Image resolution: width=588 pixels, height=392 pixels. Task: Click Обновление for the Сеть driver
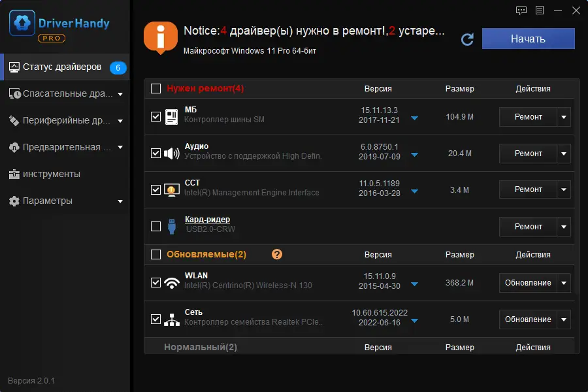click(x=528, y=319)
